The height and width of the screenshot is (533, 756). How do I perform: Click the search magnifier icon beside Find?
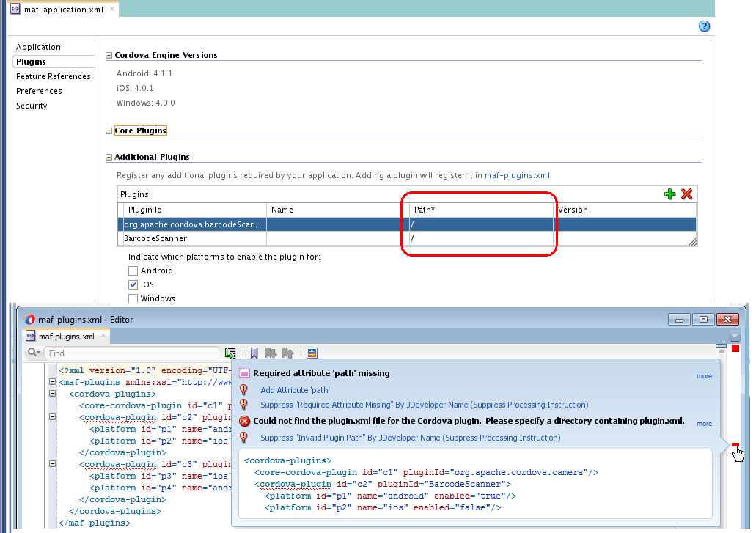click(x=33, y=353)
